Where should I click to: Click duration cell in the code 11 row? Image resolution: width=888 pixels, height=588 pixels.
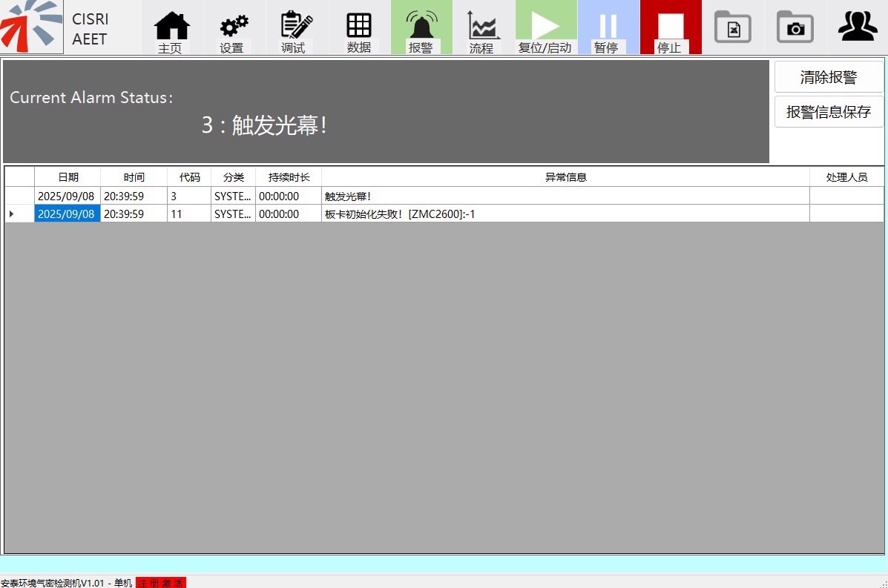pos(289,214)
